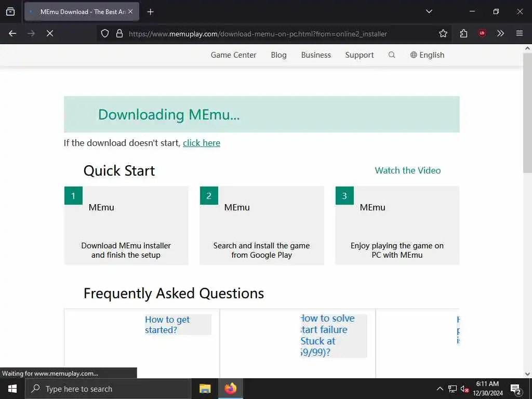Close the MEmu Download tab
Image resolution: width=532 pixels, height=399 pixels.
pos(130,11)
